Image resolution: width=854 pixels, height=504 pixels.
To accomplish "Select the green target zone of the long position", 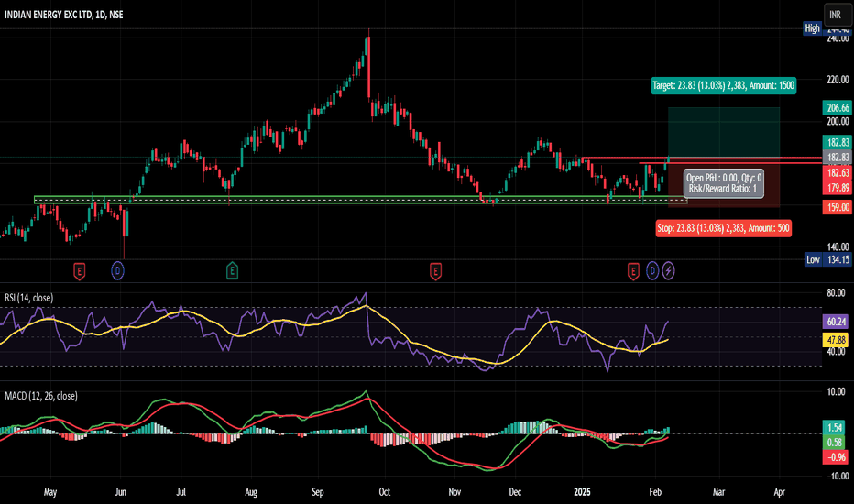I will [724, 132].
